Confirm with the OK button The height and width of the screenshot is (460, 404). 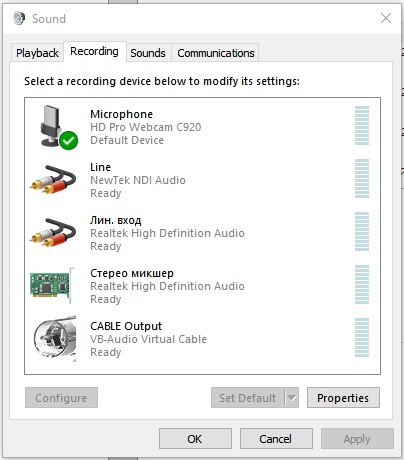(x=195, y=439)
